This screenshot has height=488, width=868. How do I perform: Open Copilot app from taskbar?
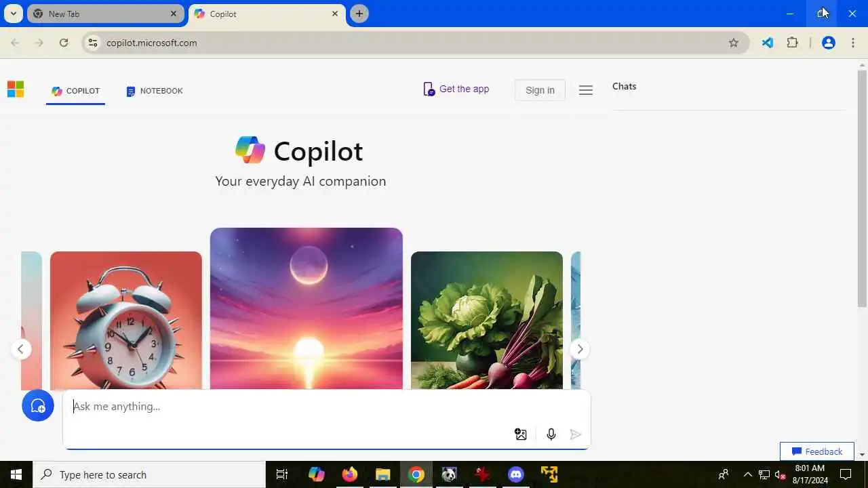[317, 474]
